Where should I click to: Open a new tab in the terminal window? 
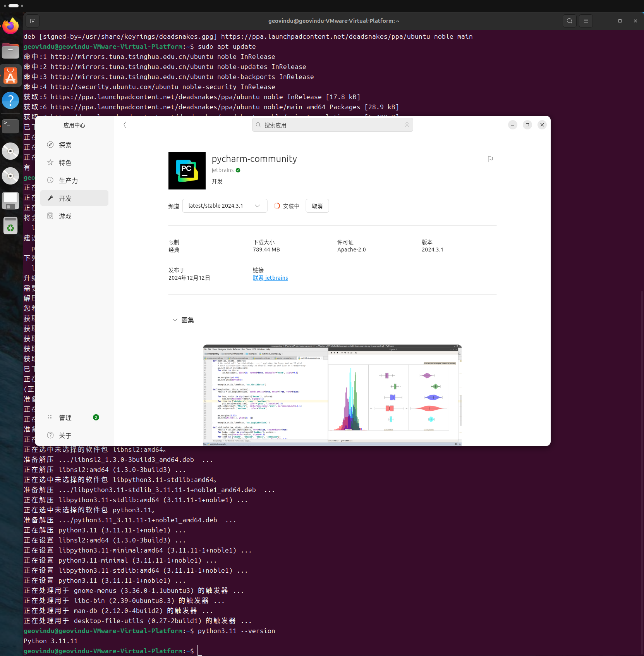[x=33, y=21]
